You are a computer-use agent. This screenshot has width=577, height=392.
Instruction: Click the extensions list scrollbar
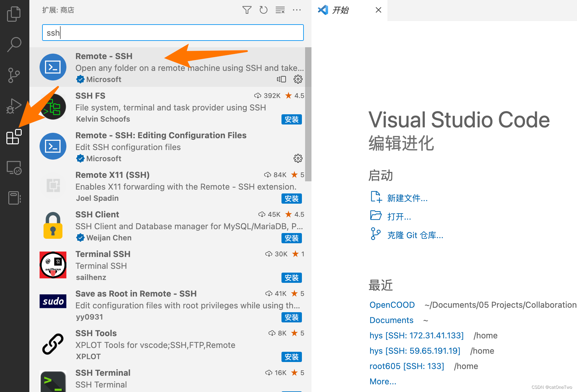tap(308, 114)
